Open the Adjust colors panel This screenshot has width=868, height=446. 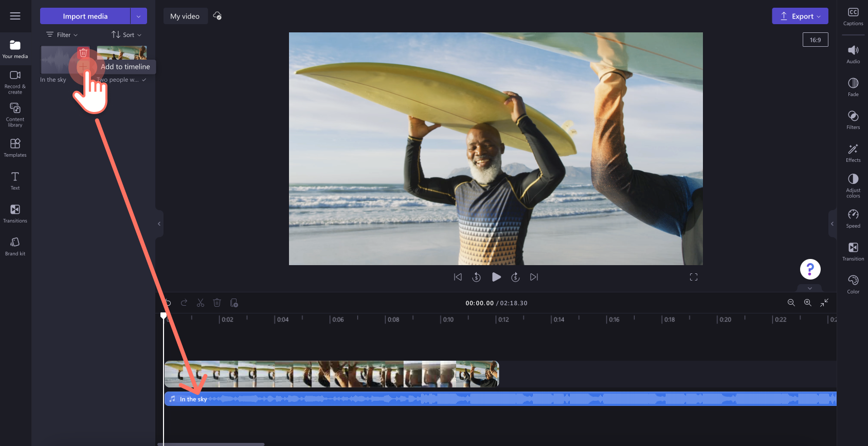(x=853, y=185)
